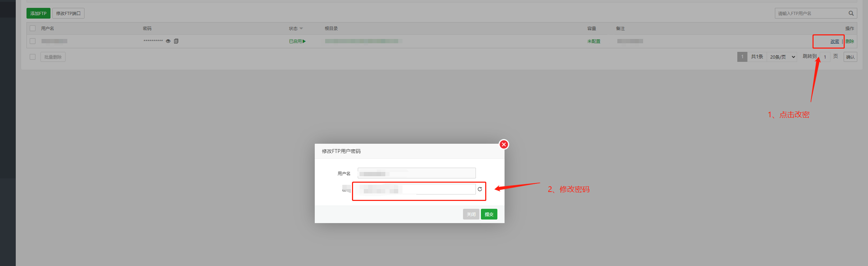Click the 修改FTP用户密码 dialog title
868x266 pixels.
[341, 151]
